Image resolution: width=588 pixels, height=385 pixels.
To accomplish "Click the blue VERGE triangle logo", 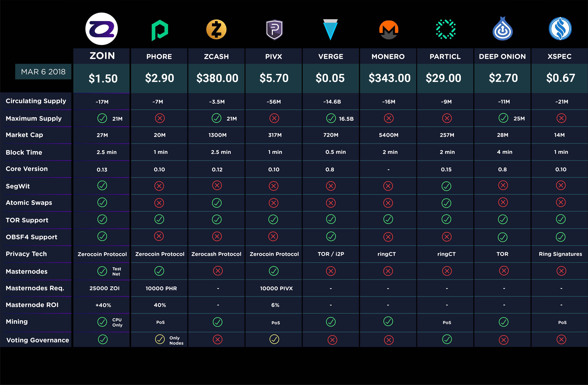I will coord(330,30).
